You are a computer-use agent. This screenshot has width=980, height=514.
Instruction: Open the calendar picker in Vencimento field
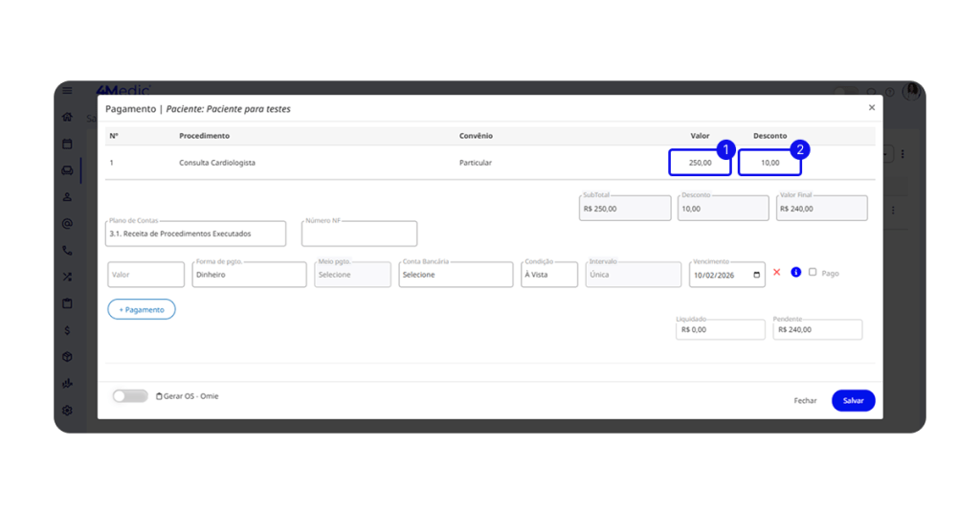click(757, 275)
